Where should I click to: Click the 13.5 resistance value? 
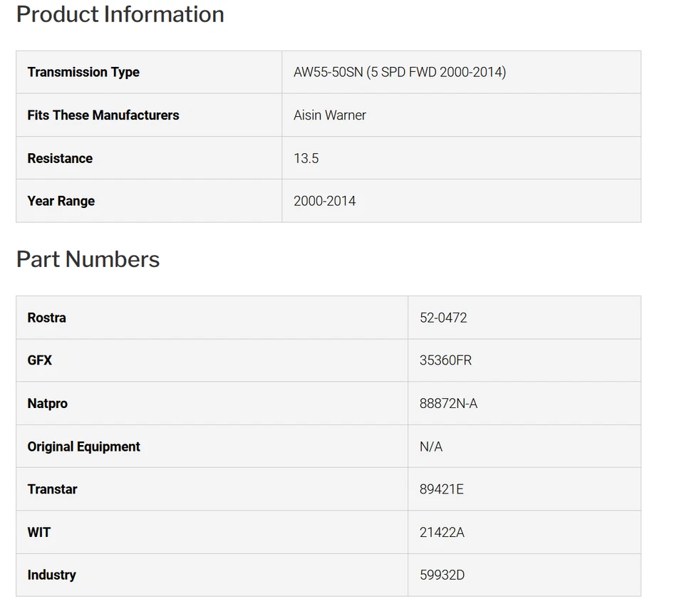tap(306, 158)
